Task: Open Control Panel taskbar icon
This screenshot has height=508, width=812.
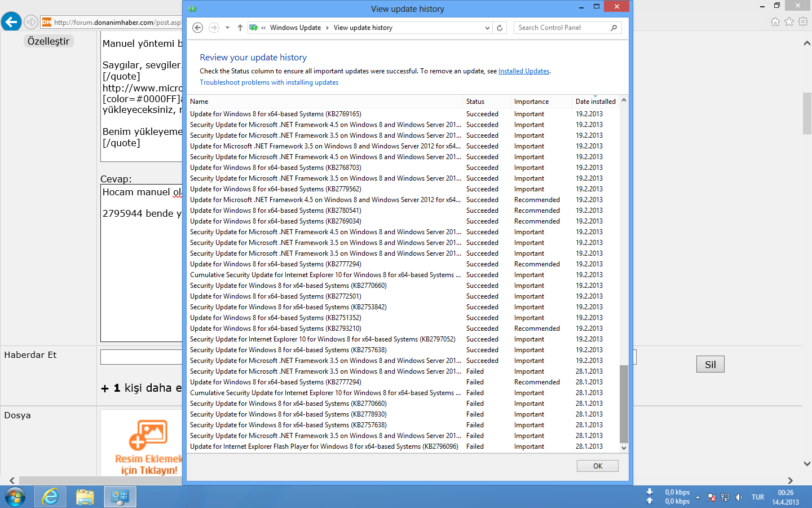Action: click(x=120, y=497)
